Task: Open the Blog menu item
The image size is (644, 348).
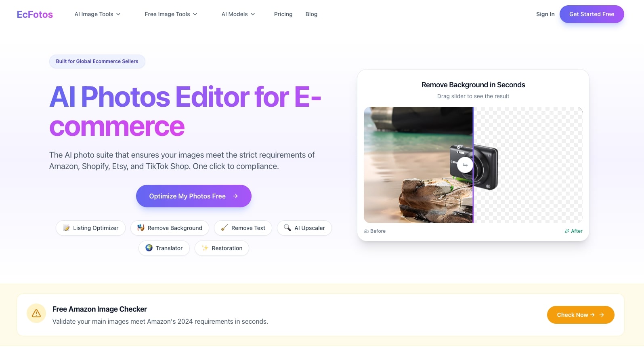Action: pos(311,14)
